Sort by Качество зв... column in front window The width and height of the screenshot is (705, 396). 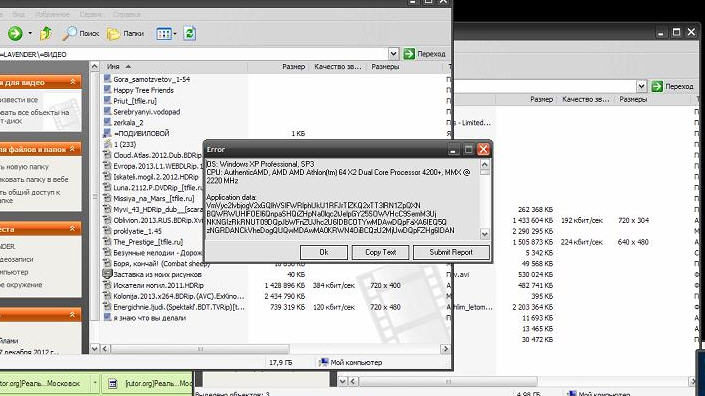tap(338, 67)
